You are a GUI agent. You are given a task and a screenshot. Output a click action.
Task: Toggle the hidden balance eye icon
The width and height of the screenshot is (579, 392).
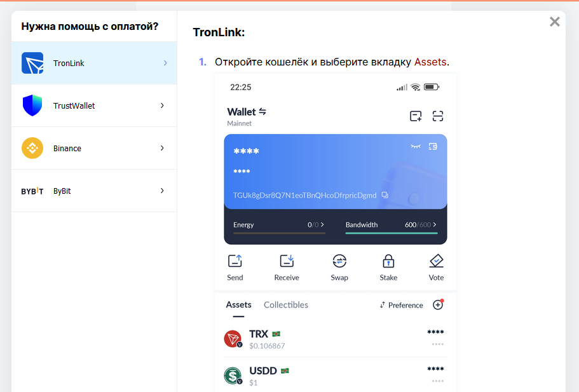click(416, 147)
